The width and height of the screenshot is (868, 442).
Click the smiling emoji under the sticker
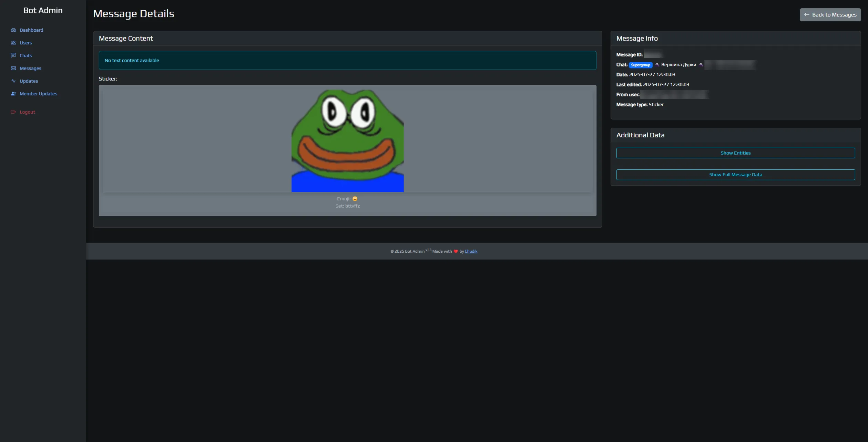pyautogui.click(x=355, y=199)
